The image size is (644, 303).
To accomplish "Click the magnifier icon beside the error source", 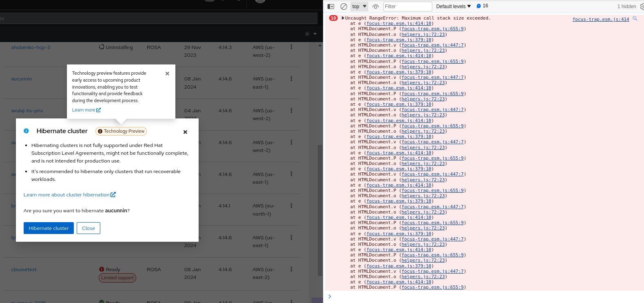I will [635, 18].
